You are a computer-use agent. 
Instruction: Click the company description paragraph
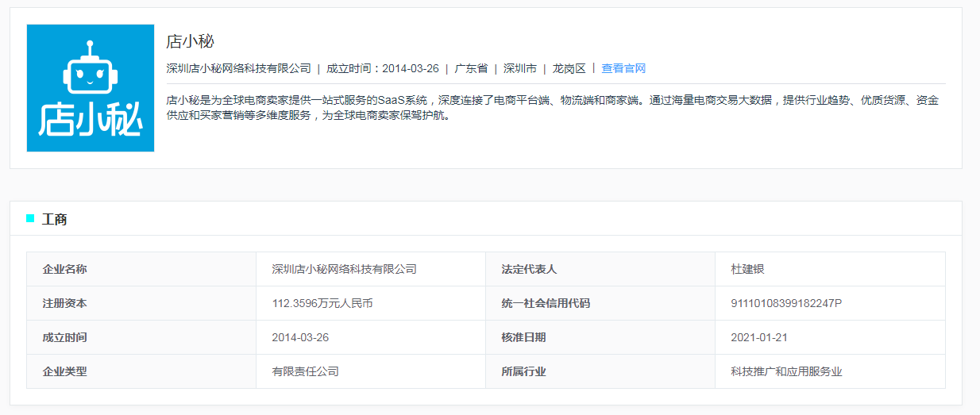click(553, 108)
